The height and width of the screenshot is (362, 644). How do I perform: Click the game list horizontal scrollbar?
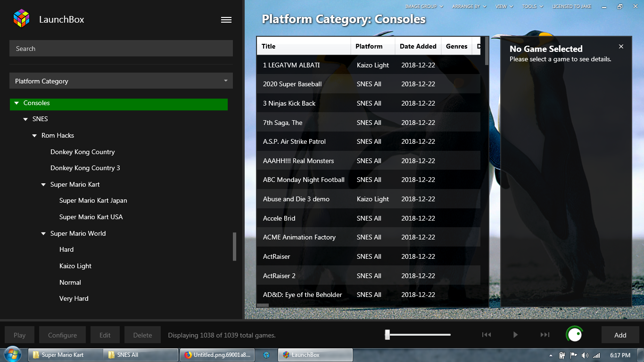[x=263, y=305]
